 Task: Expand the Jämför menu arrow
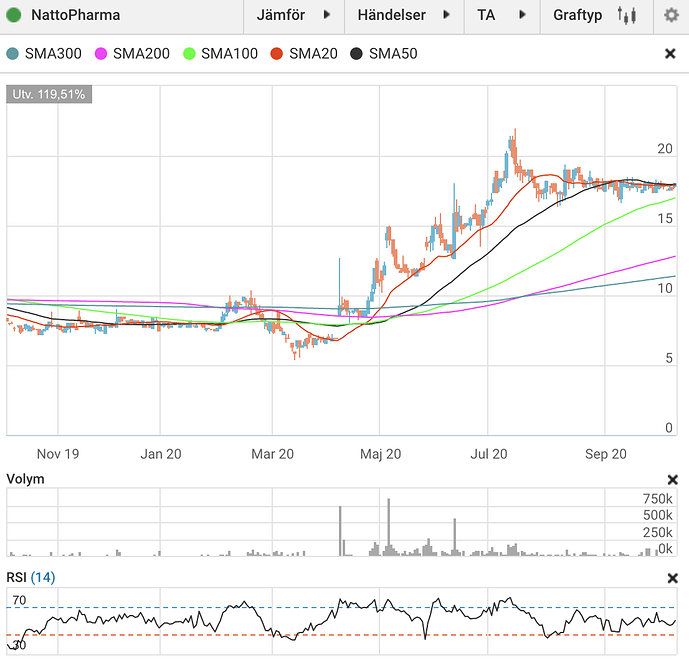[x=326, y=15]
